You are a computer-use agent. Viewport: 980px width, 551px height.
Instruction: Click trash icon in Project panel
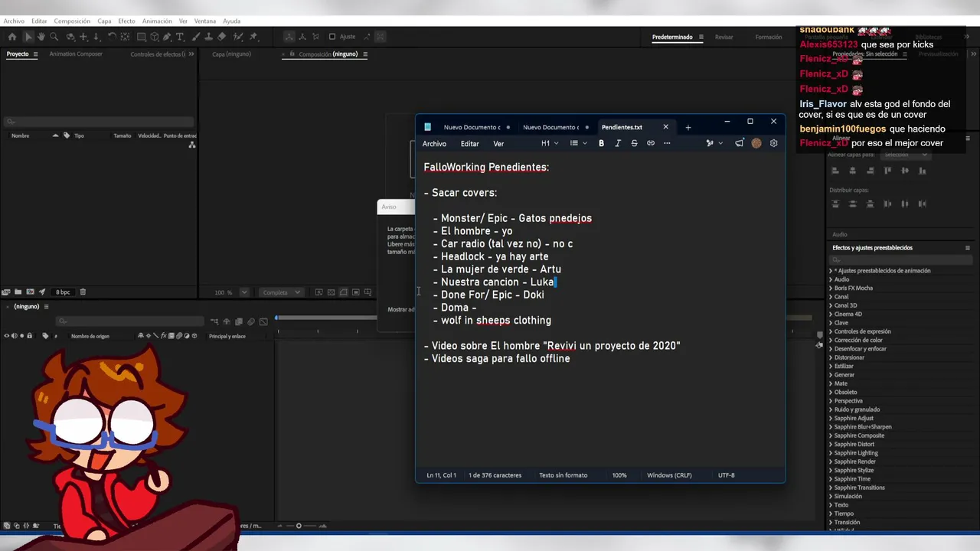click(x=83, y=292)
